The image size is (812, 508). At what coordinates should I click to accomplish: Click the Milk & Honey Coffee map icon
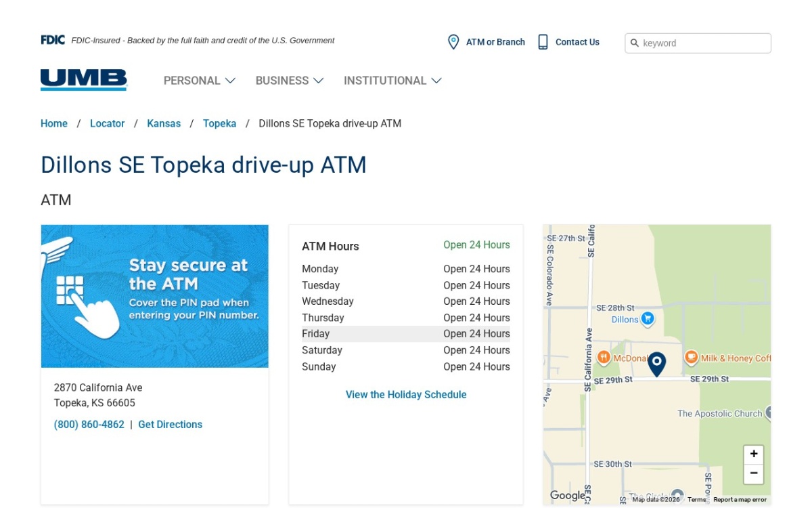click(x=691, y=358)
